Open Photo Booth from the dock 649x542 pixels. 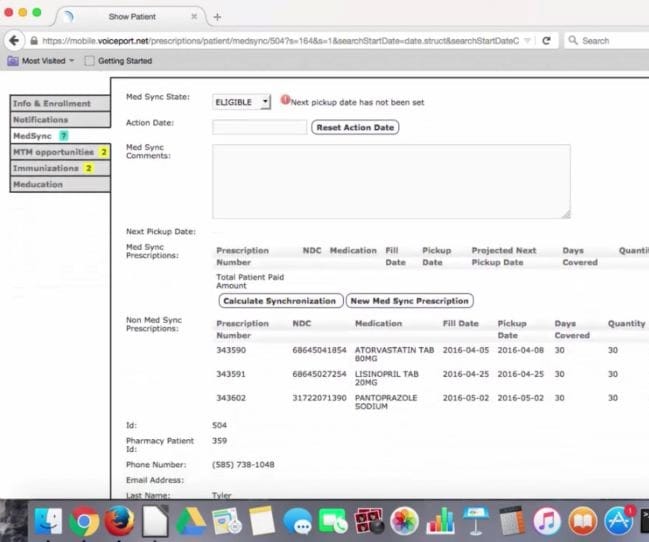click(369, 521)
